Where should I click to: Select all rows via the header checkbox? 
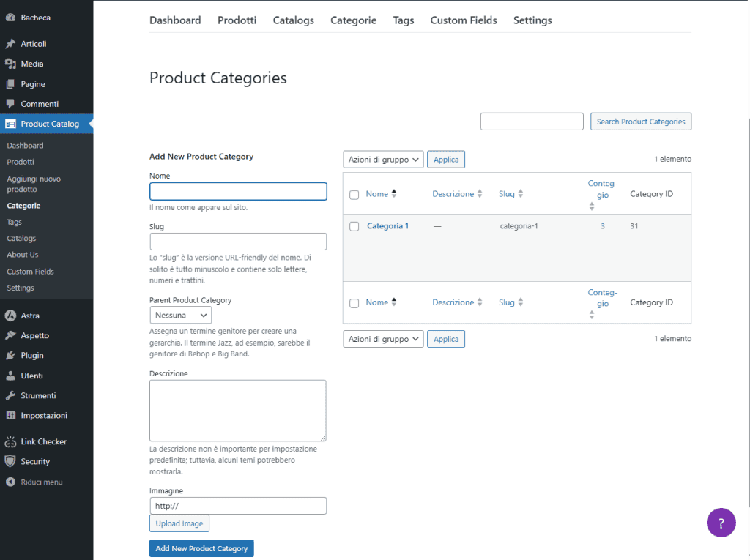pos(354,193)
